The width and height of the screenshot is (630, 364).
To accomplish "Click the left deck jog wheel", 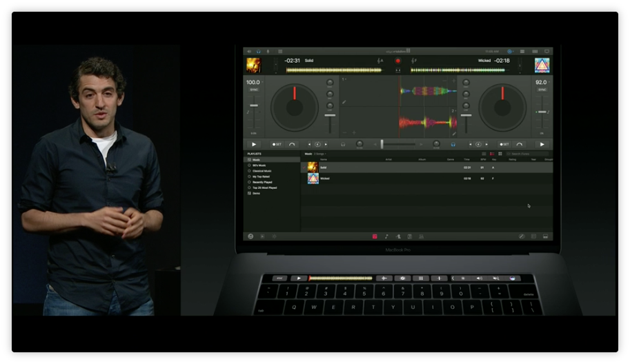I will (295, 108).
